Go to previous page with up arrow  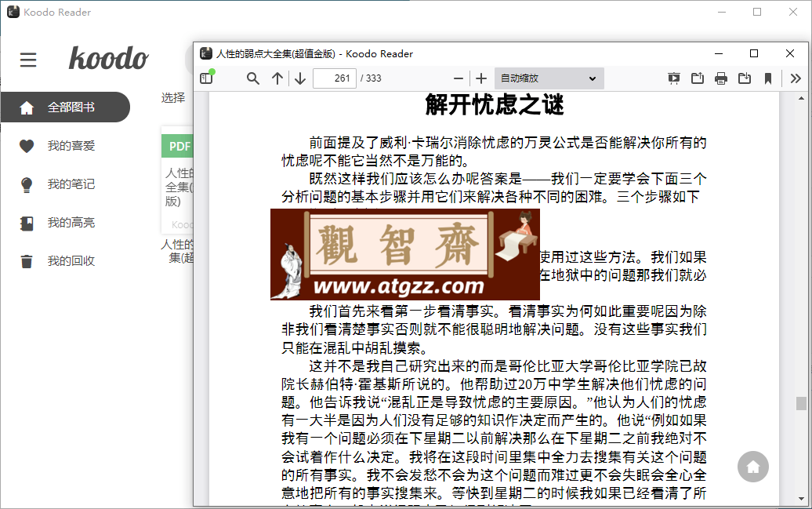277,78
